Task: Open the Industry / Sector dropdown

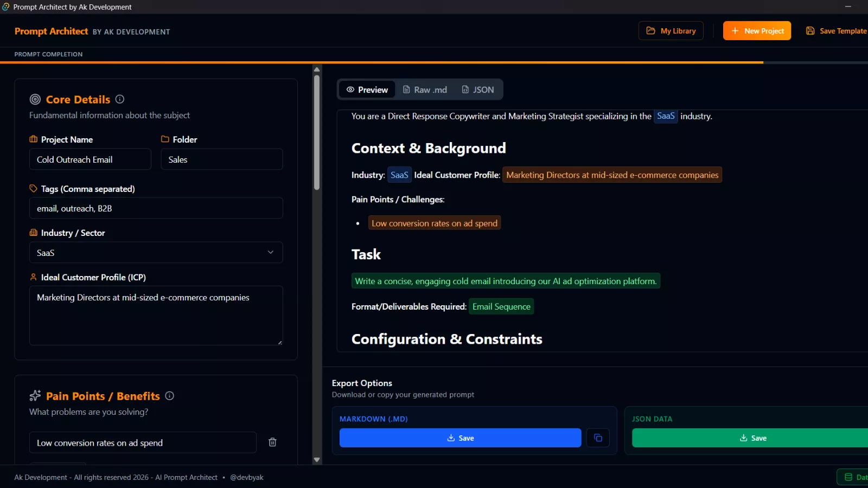Action: click(x=156, y=253)
